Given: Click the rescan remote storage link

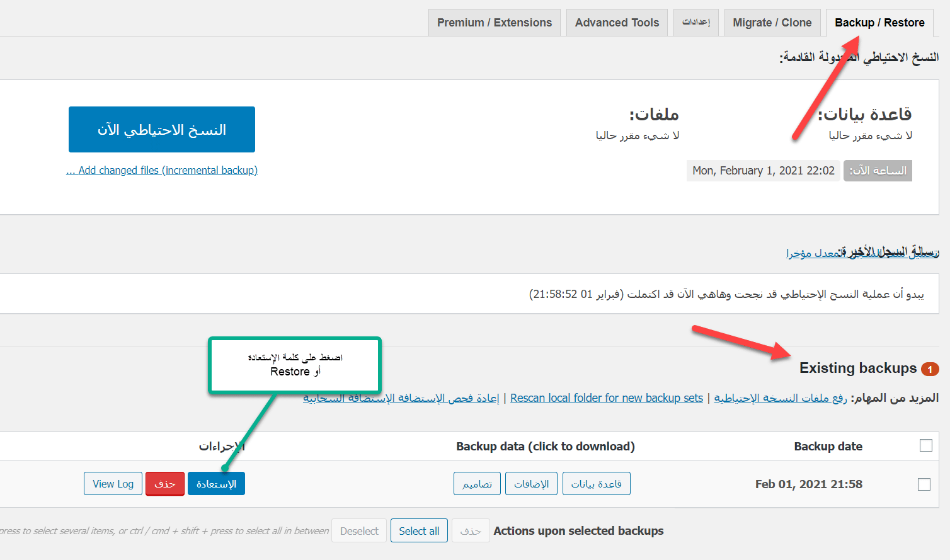Looking at the screenshot, I should 401,398.
